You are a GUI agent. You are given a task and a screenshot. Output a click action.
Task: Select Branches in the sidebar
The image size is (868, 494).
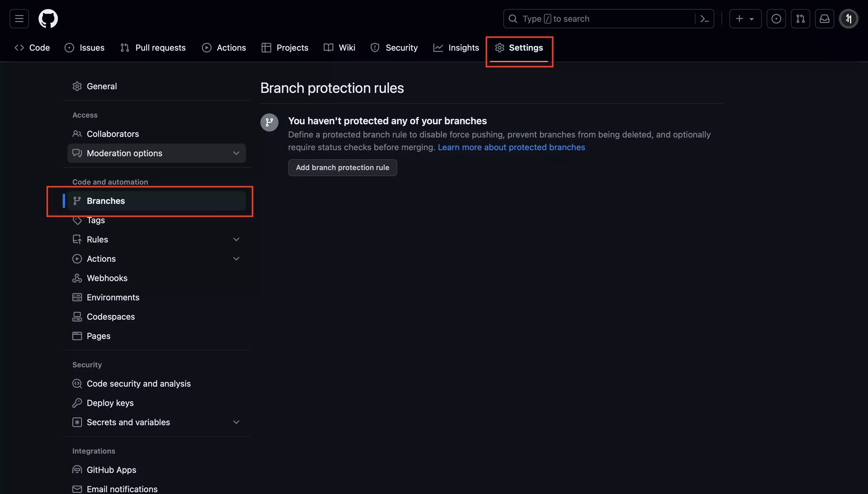[157, 201]
